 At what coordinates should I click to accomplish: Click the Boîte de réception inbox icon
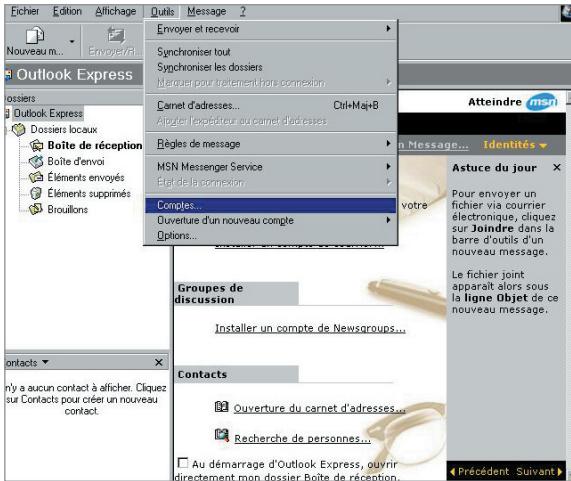pos(36,146)
